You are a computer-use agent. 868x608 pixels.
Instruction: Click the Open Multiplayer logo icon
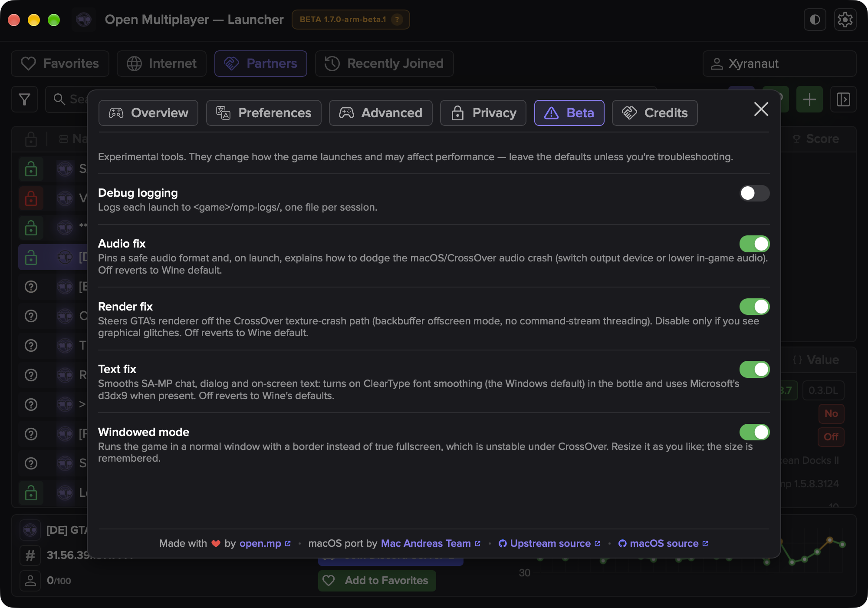click(x=83, y=20)
